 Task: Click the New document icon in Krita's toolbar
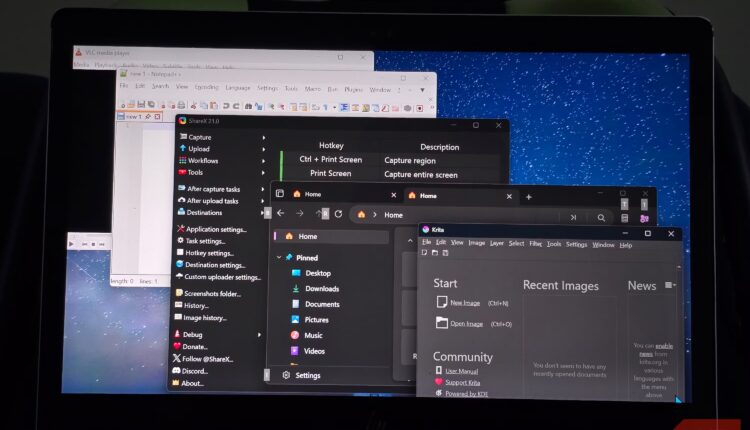point(424,253)
